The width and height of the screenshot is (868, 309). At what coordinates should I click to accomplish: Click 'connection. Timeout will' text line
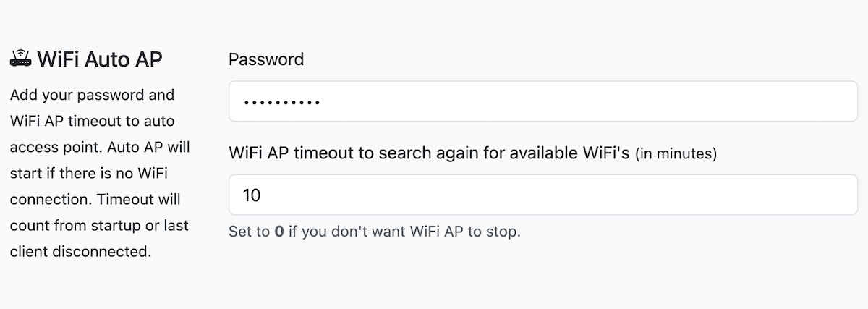(x=95, y=199)
